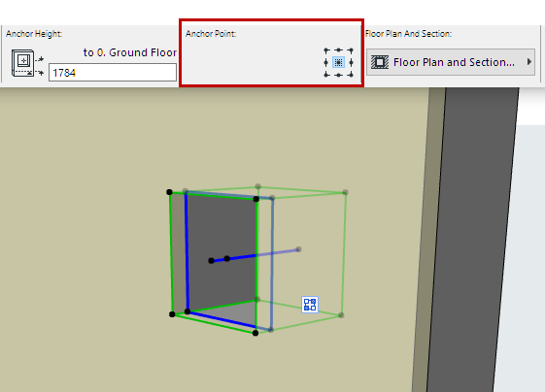The height and width of the screenshot is (392, 545).
Task: Click the faded far-end node of the axis line
Action: pyautogui.click(x=298, y=249)
